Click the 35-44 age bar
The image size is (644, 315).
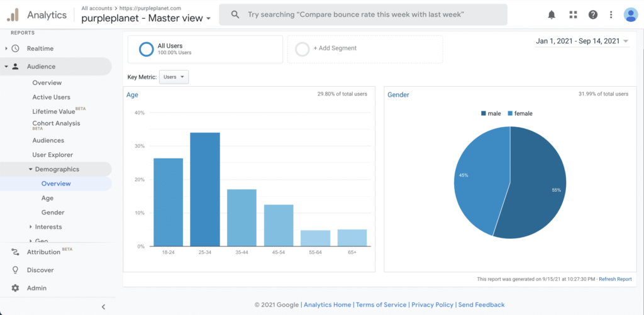point(241,218)
